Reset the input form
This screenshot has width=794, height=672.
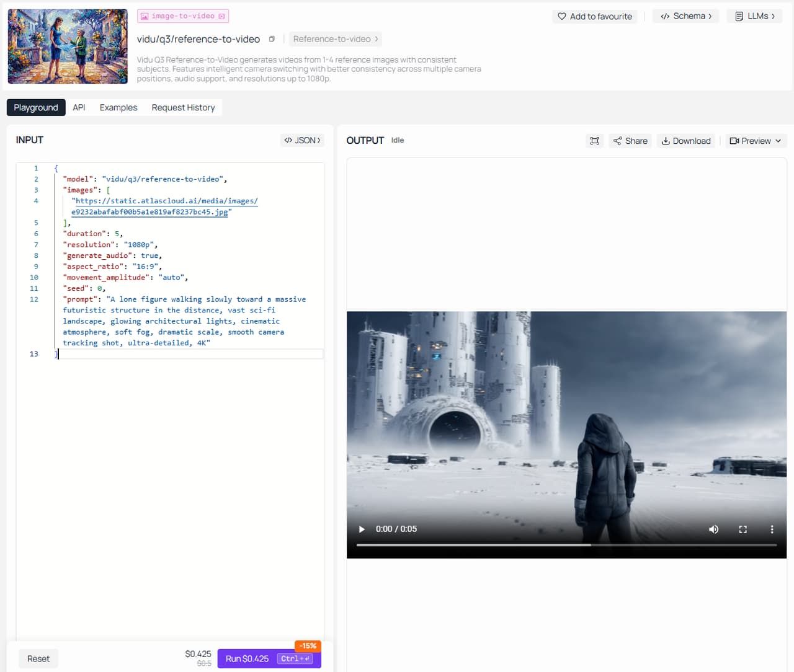pos(38,658)
